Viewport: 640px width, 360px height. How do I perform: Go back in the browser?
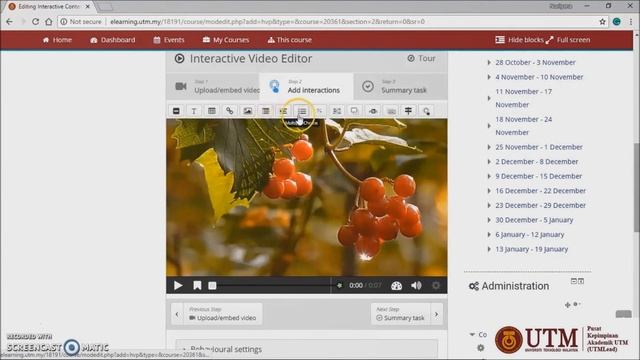click(x=9, y=22)
